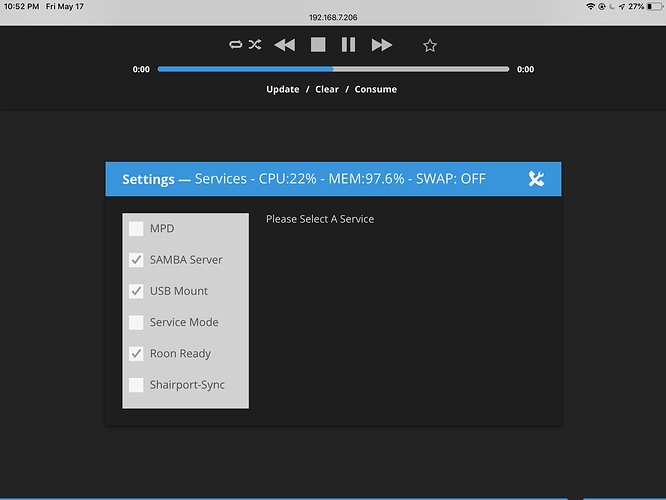Screen dimensions: 666x500
Task: Click the Please Select A Service text
Action: (320, 219)
